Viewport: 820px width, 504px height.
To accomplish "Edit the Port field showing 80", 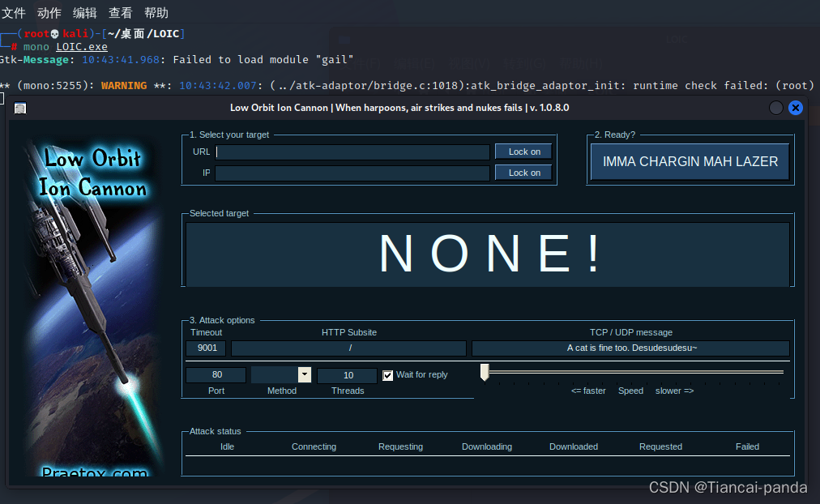I will coord(216,375).
